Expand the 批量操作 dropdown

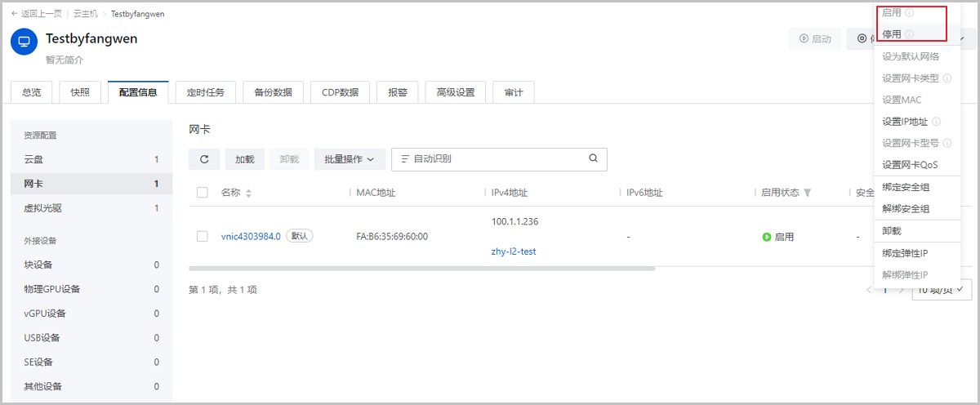(x=350, y=159)
